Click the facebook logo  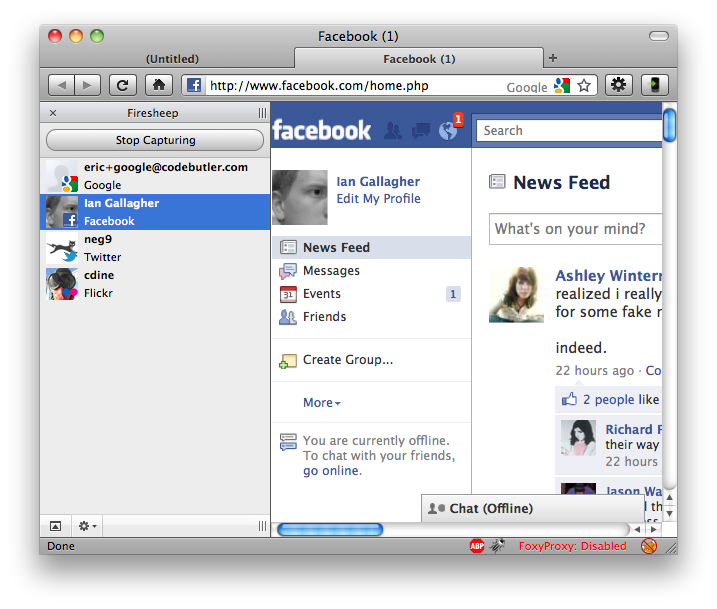pyautogui.click(x=321, y=130)
